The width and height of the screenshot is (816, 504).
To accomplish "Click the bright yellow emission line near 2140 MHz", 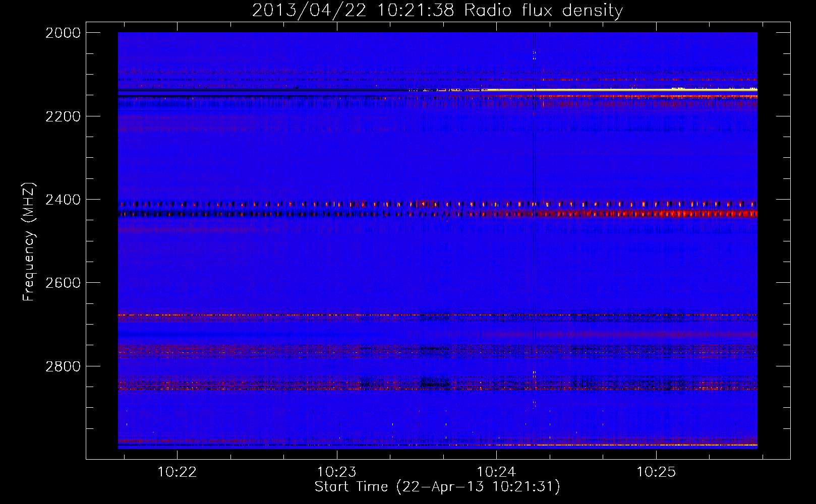I will point(620,90).
